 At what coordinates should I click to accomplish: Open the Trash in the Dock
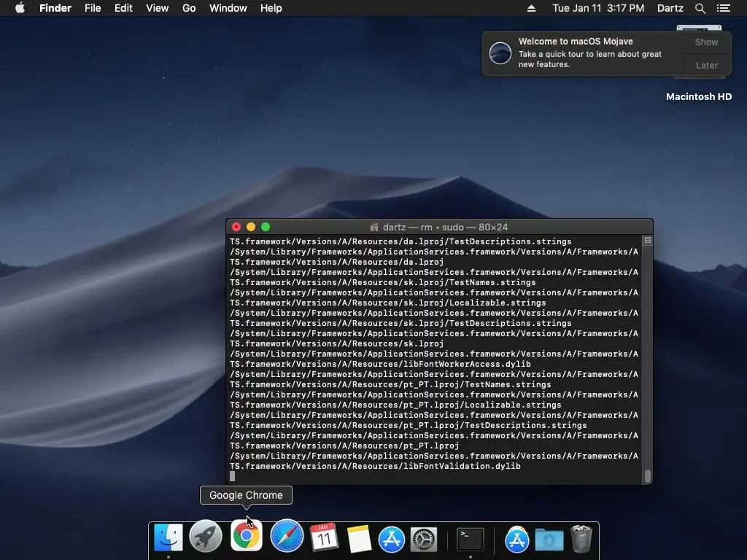tap(581, 539)
